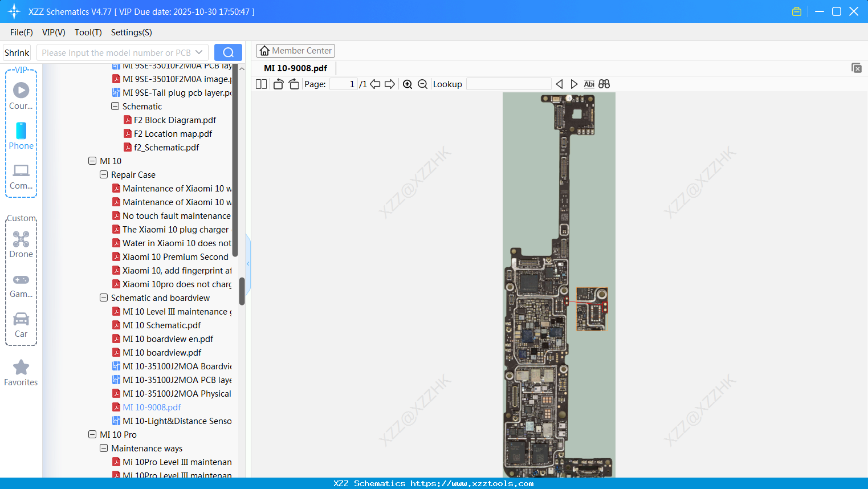Collapse the Maintenance ways folder
Viewport: 868px width, 489px height.
click(x=104, y=449)
